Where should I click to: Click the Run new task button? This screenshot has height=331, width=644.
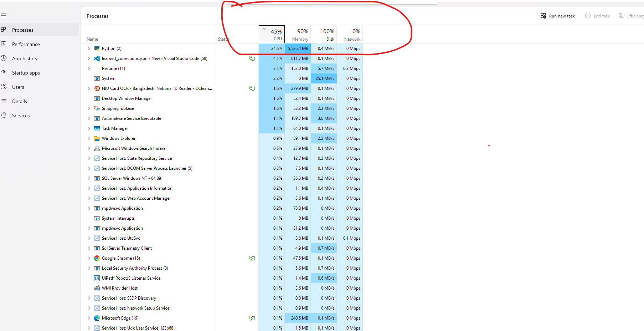click(x=558, y=16)
